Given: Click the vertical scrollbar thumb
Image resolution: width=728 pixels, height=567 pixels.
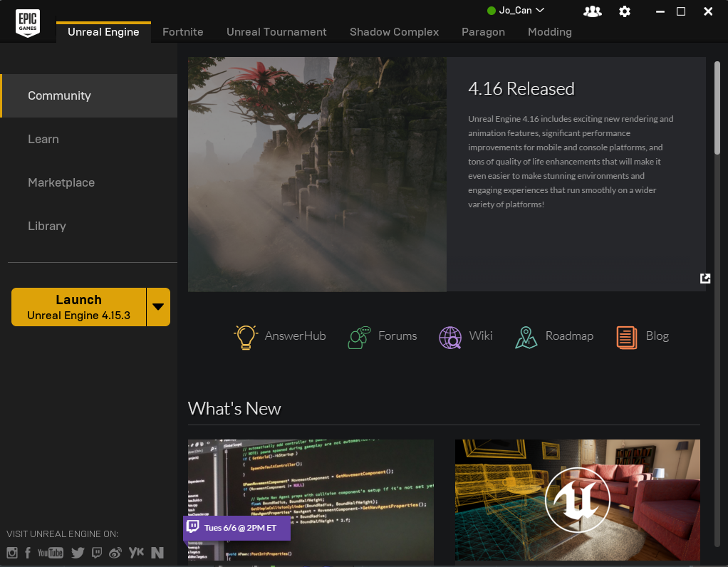Looking at the screenshot, I should click(x=717, y=108).
